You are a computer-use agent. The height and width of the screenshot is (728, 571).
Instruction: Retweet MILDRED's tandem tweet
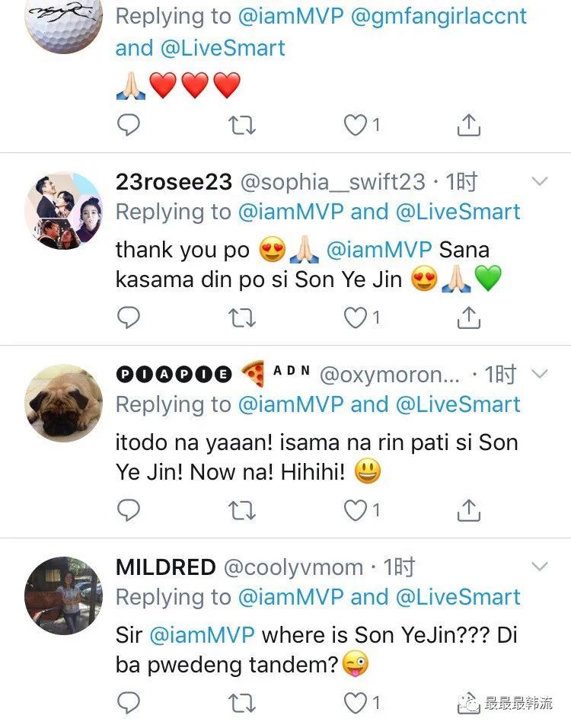242,702
